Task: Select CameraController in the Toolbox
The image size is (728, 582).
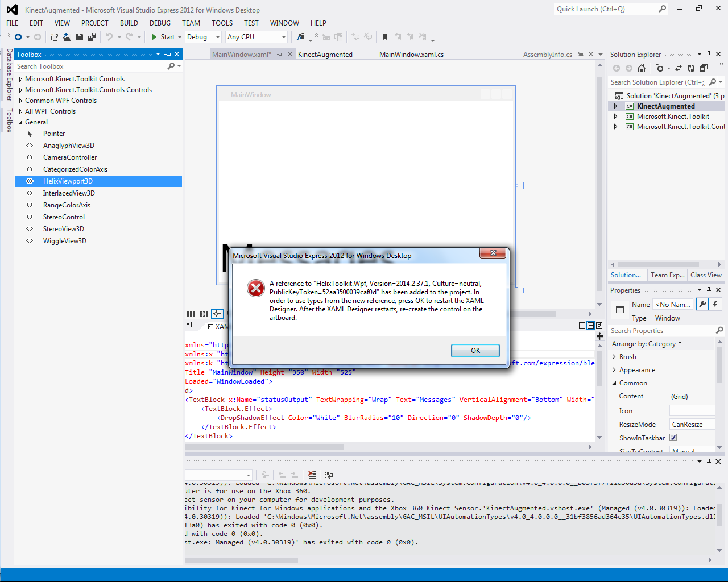Action: point(99,157)
